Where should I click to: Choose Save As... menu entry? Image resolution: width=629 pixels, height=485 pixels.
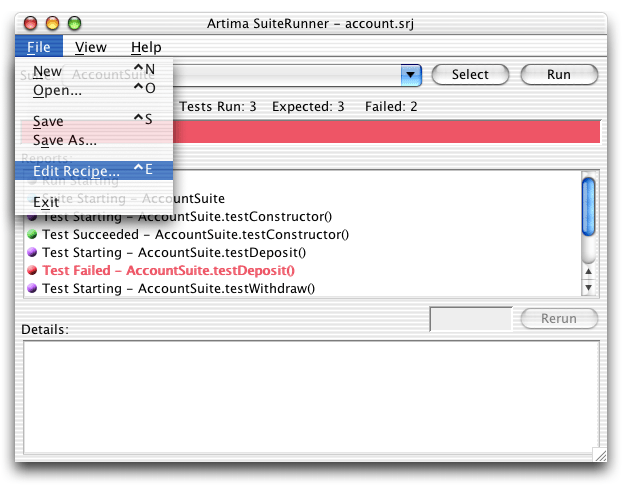(94, 140)
